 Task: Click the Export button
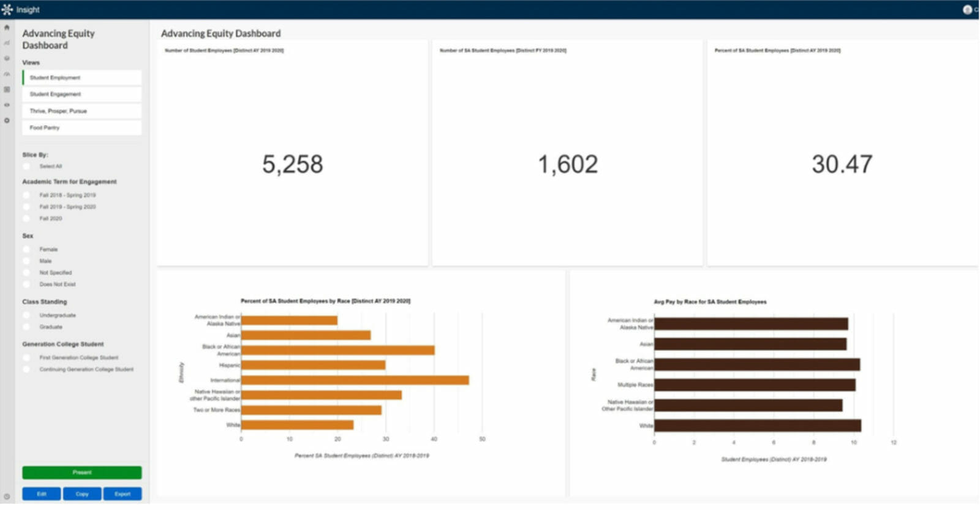pyautogui.click(x=123, y=494)
